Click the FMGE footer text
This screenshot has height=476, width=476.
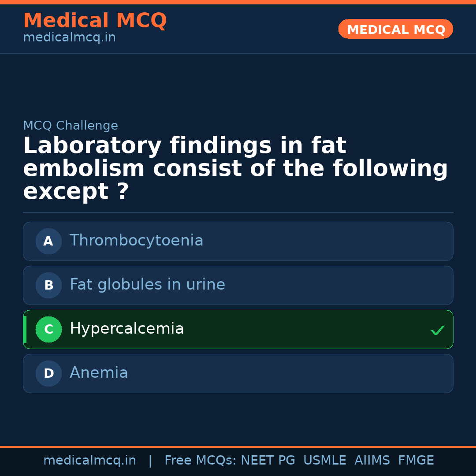(416, 461)
